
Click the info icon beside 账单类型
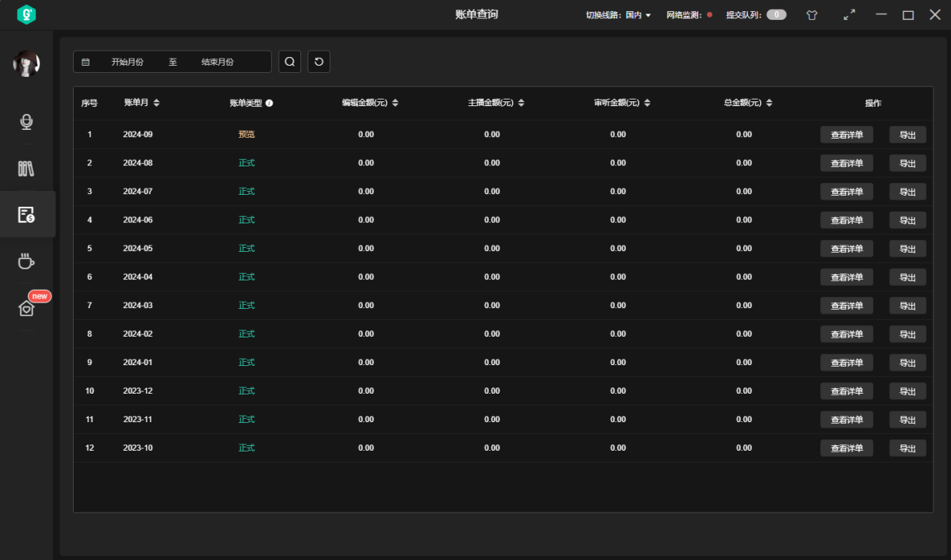tap(269, 103)
